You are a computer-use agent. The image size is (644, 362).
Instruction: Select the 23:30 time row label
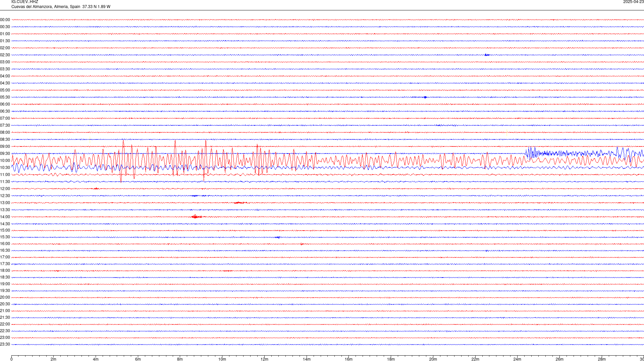coord(5,344)
